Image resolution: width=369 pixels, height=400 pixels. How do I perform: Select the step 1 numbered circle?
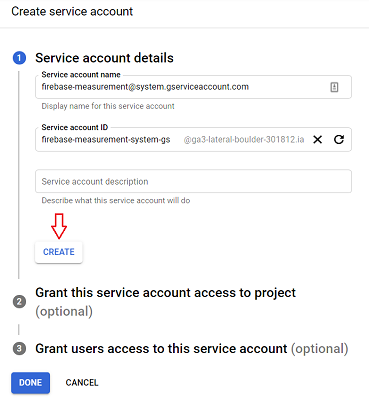pyautogui.click(x=19, y=58)
